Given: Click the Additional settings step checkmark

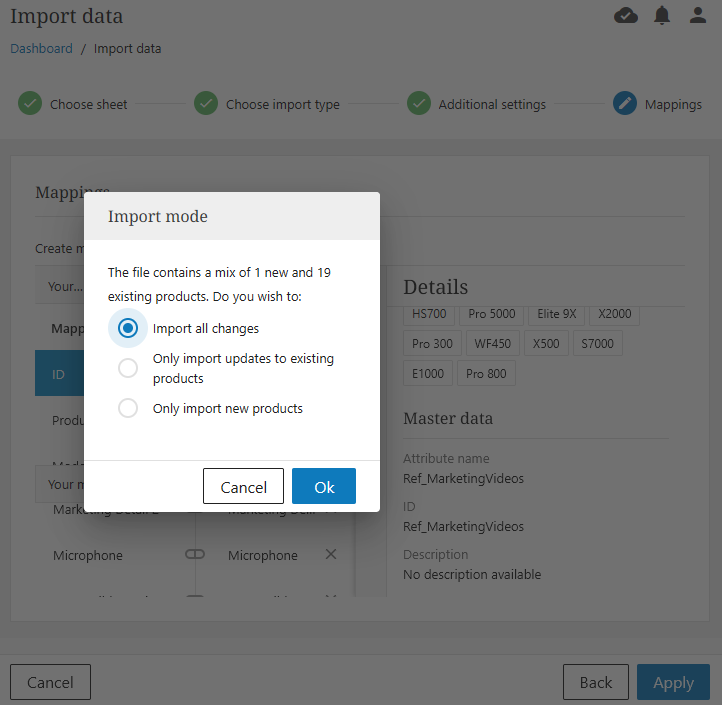Looking at the screenshot, I should (x=419, y=104).
